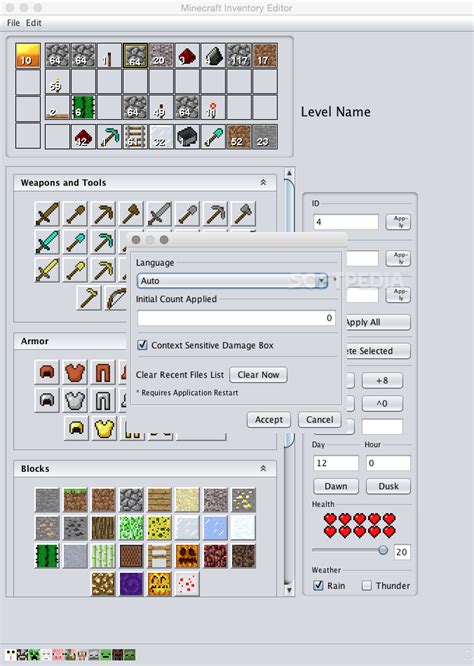
Task: Click the Initial Count Applied field
Action: [236, 318]
